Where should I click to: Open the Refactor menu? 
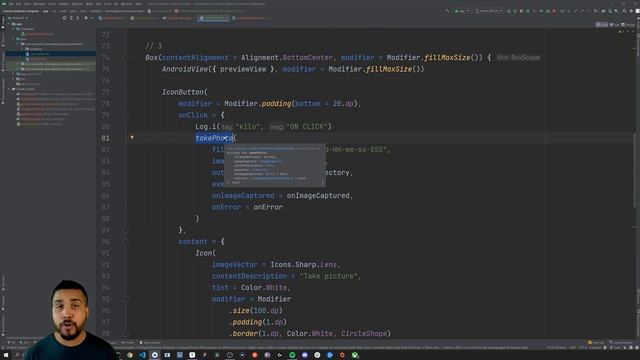[x=77, y=4]
